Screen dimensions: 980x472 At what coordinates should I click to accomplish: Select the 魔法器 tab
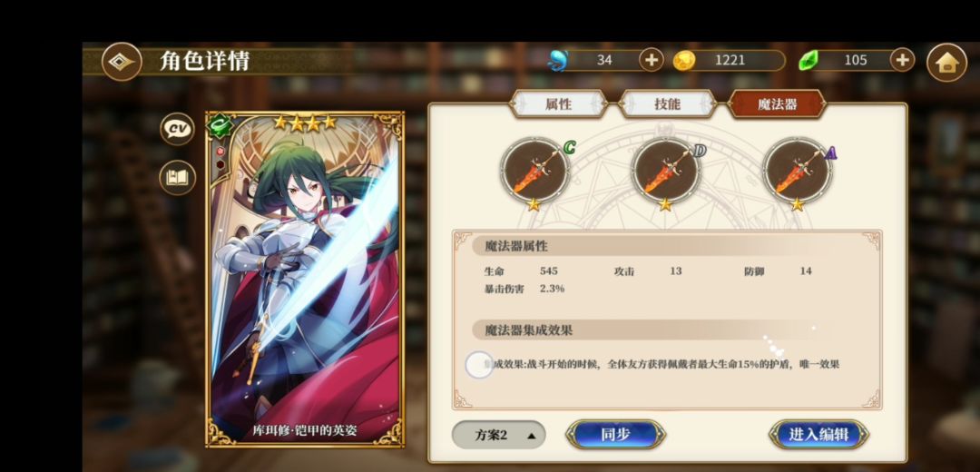(x=777, y=104)
